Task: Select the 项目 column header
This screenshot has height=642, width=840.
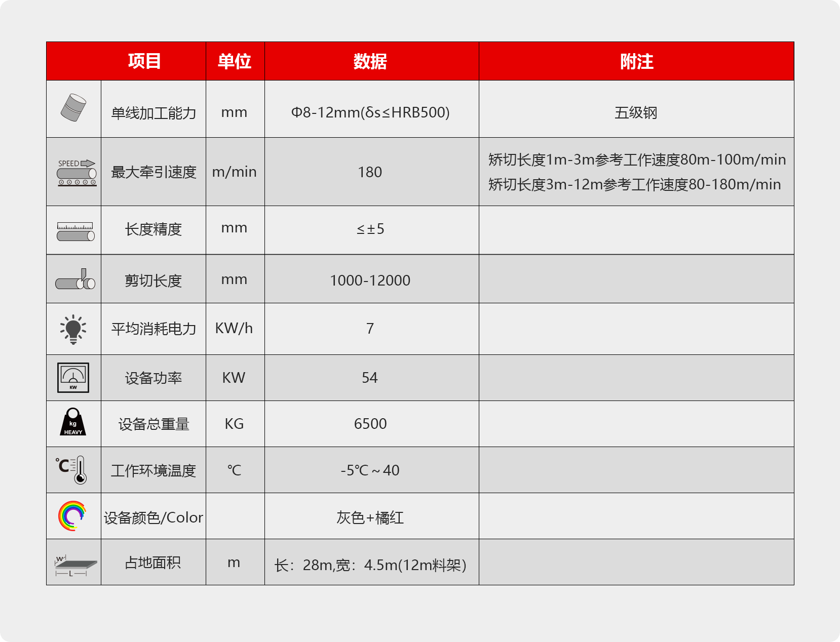Action: 144,61
